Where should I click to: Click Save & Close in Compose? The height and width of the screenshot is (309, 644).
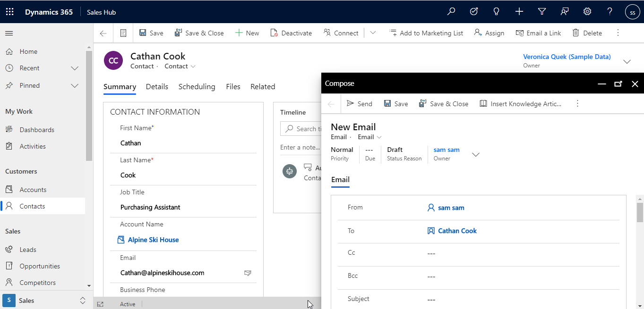[x=444, y=104]
